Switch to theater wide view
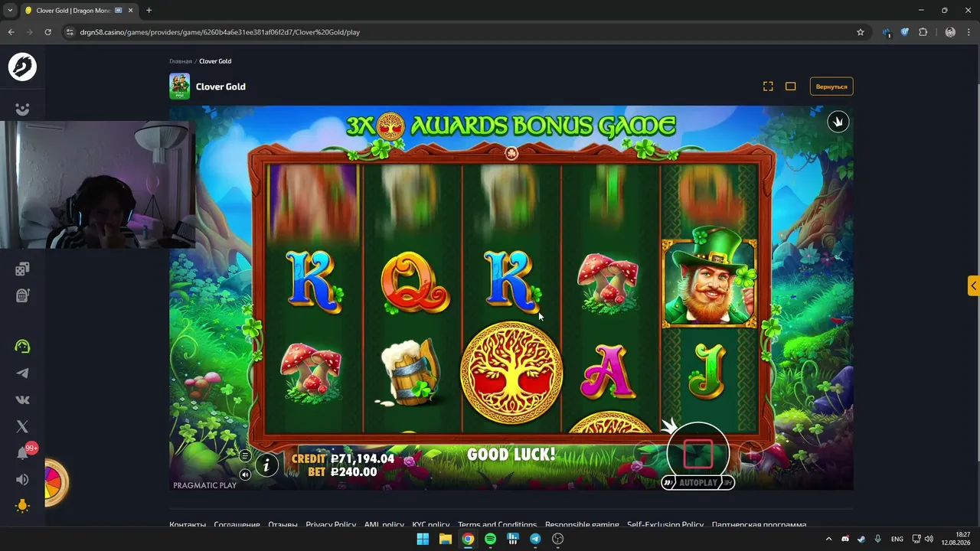 click(x=791, y=86)
